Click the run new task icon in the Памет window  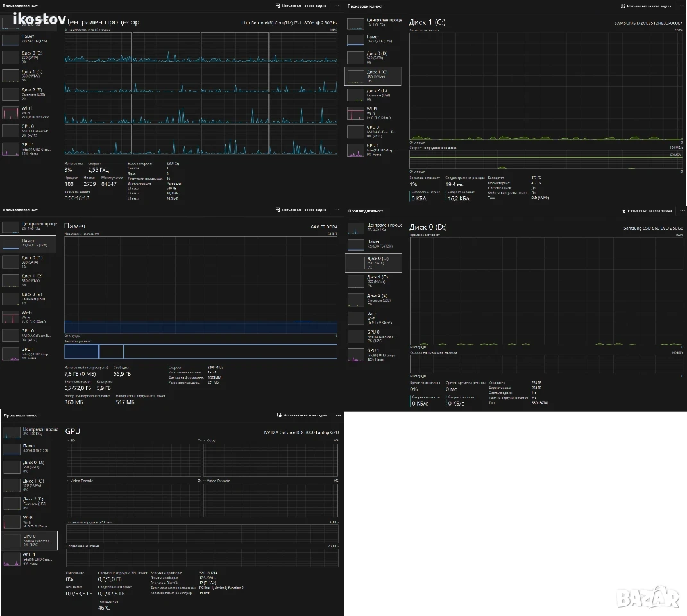point(278,210)
